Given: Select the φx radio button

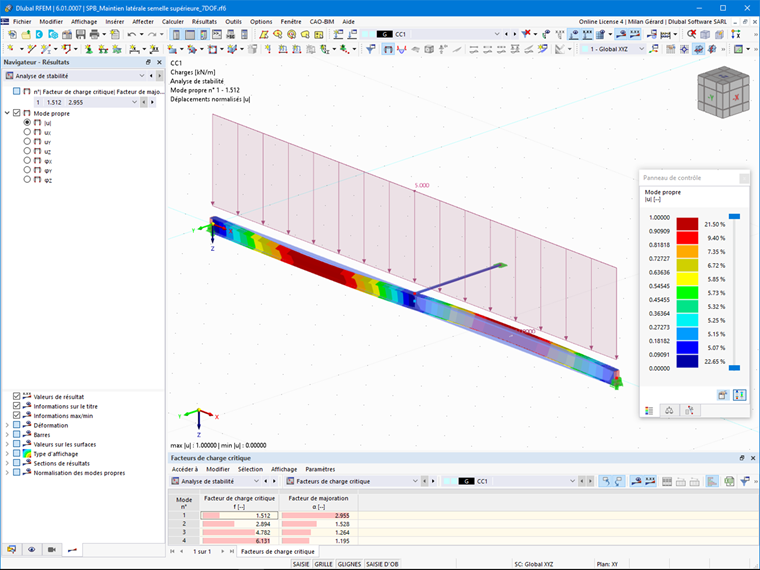Looking at the screenshot, I should point(27,160).
